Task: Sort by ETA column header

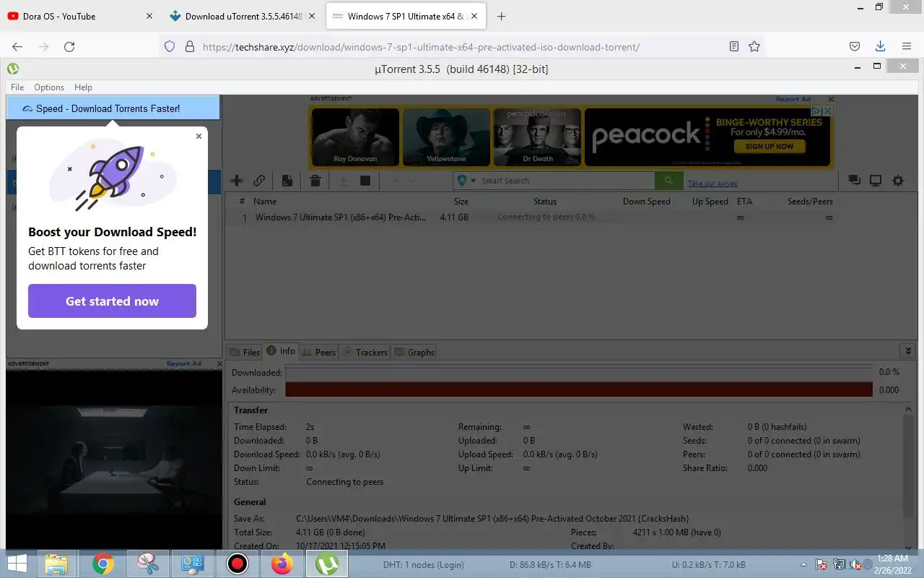Action: point(744,202)
